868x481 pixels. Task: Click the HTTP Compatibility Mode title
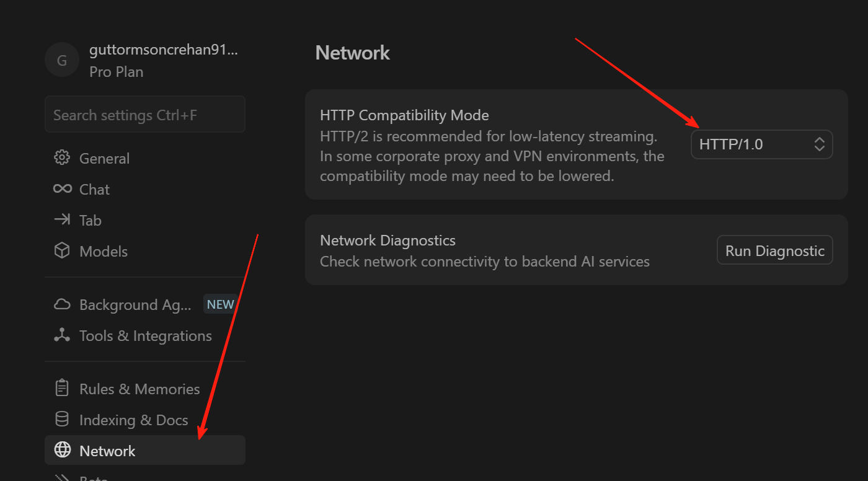(404, 115)
